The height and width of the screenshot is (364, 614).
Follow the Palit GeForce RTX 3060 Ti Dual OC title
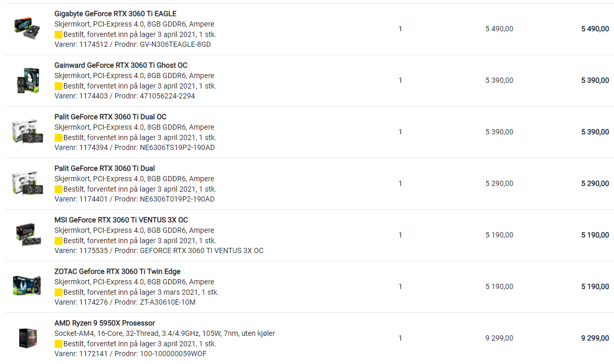110,117
